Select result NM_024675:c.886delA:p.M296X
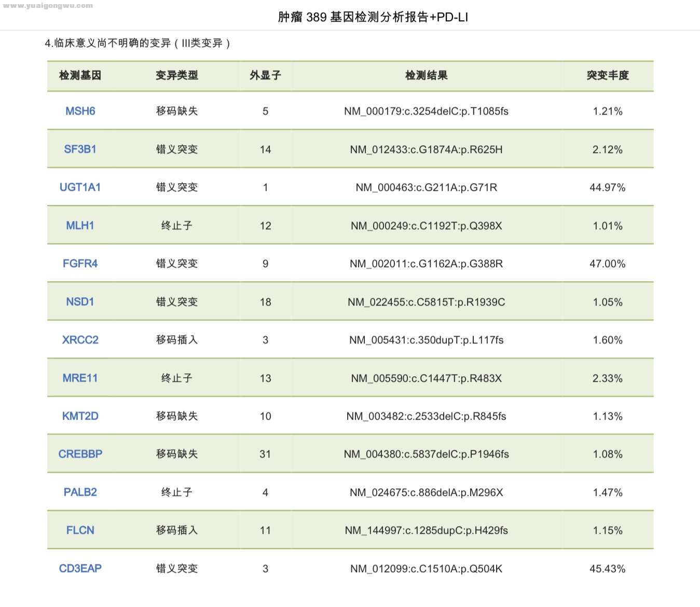This screenshot has height=607, width=700. (x=427, y=492)
